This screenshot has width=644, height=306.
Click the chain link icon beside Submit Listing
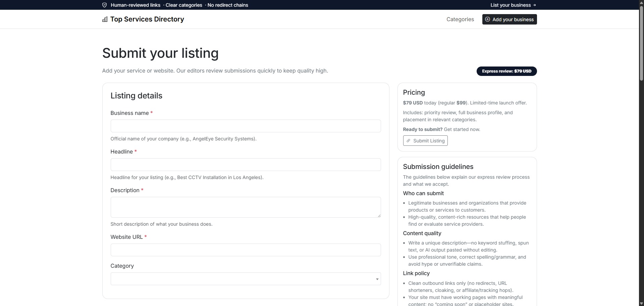pyautogui.click(x=408, y=141)
